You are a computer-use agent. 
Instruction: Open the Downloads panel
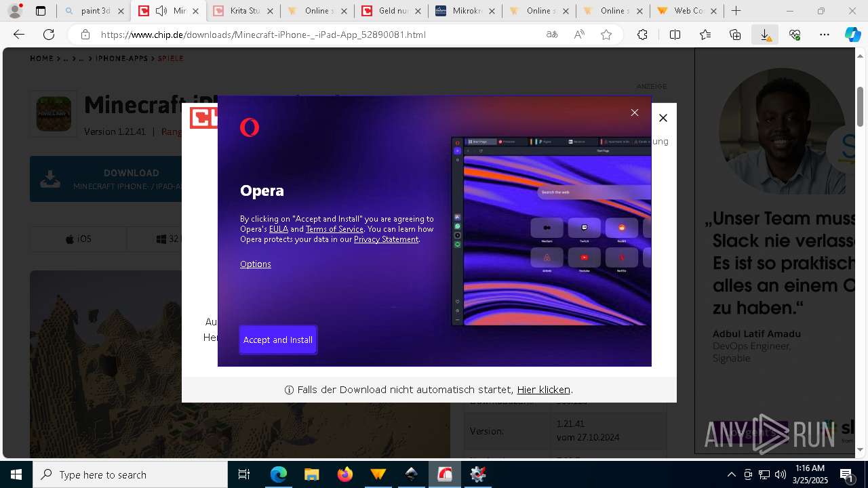tap(765, 35)
